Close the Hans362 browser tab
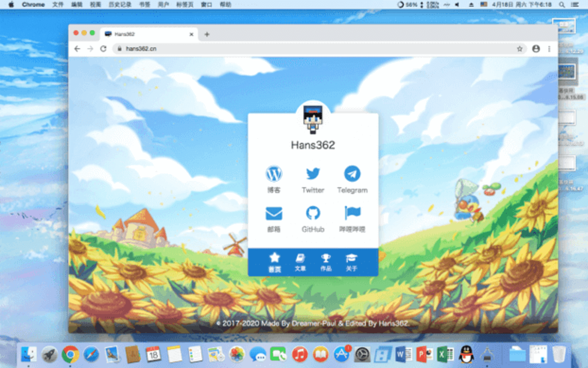Screen dimensions: 588x368 [x=192, y=34]
